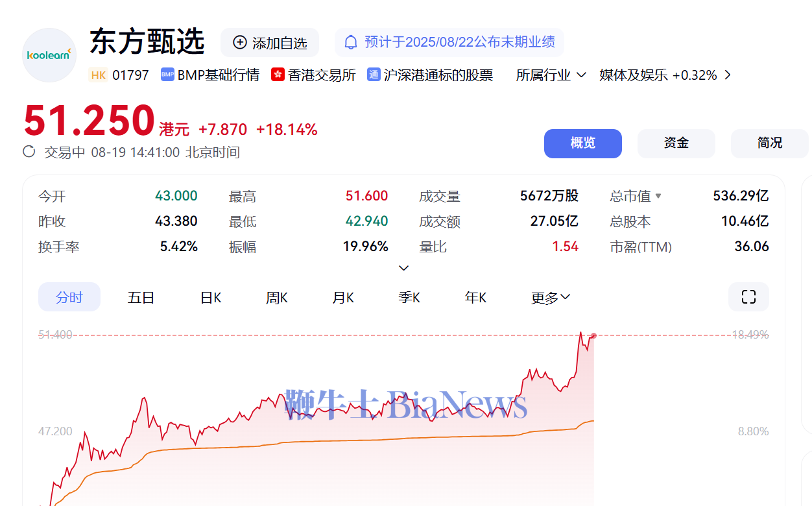Click the plus icon in 添加自选
The width and height of the screenshot is (812, 506).
240,43
